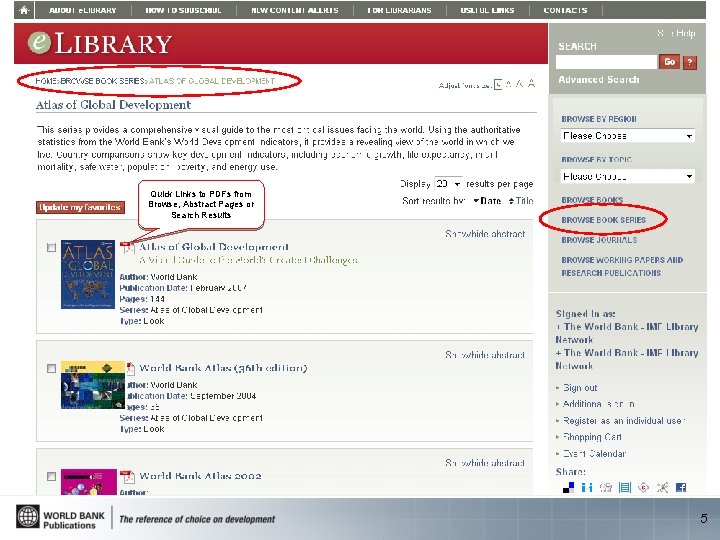Select the largest font size option
Screen dimensions: 720x540
coord(531,83)
